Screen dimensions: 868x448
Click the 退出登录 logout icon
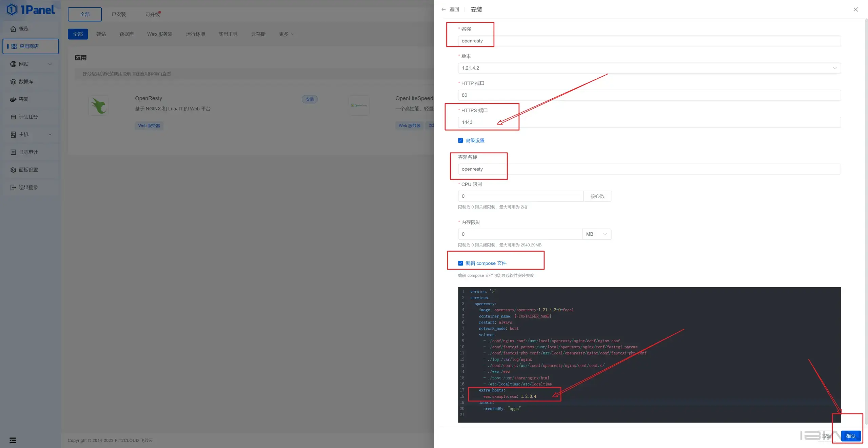13,188
